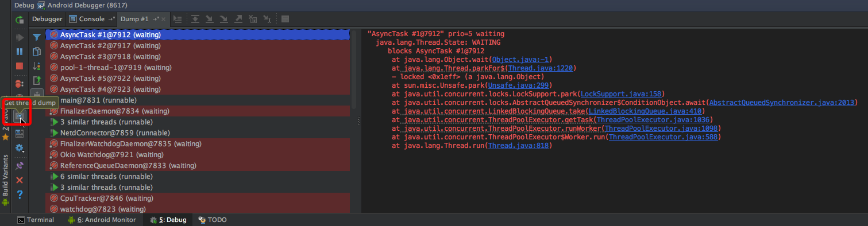Viewport: 868px width, 226px height.
Task: Click the Resume Program icon
Action: pos(20,37)
